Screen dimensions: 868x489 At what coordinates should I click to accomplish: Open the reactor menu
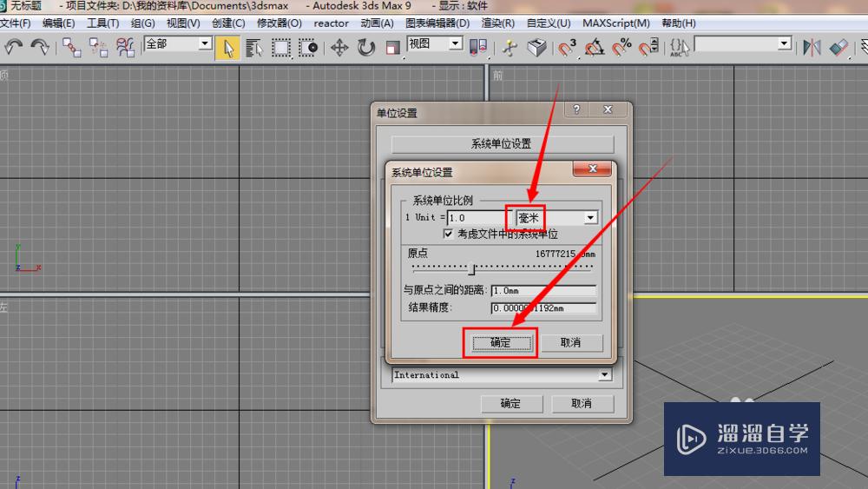(331, 23)
